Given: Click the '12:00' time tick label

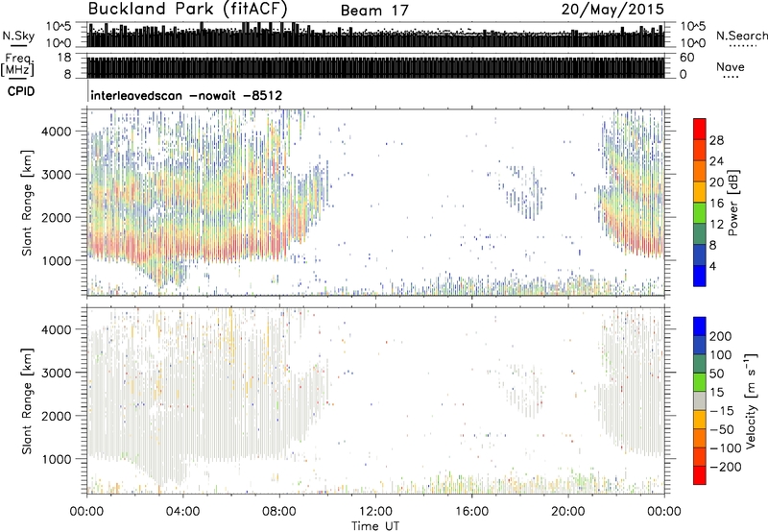Looking at the screenshot, I should pos(375,512).
